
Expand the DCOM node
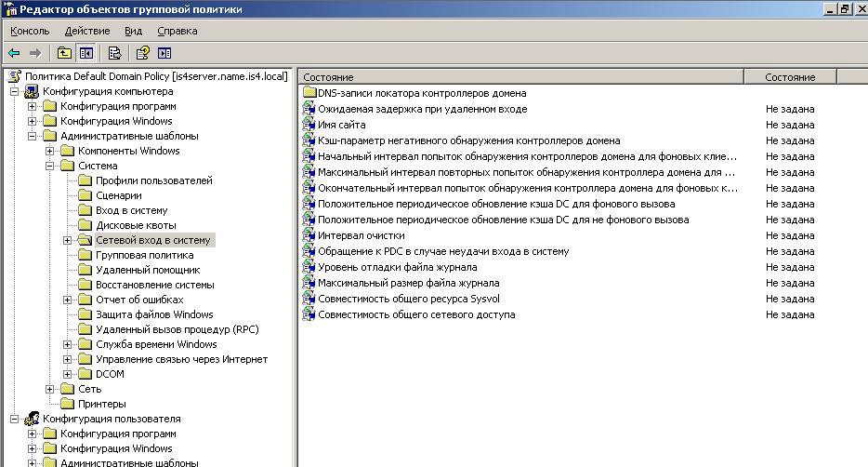tap(68, 374)
